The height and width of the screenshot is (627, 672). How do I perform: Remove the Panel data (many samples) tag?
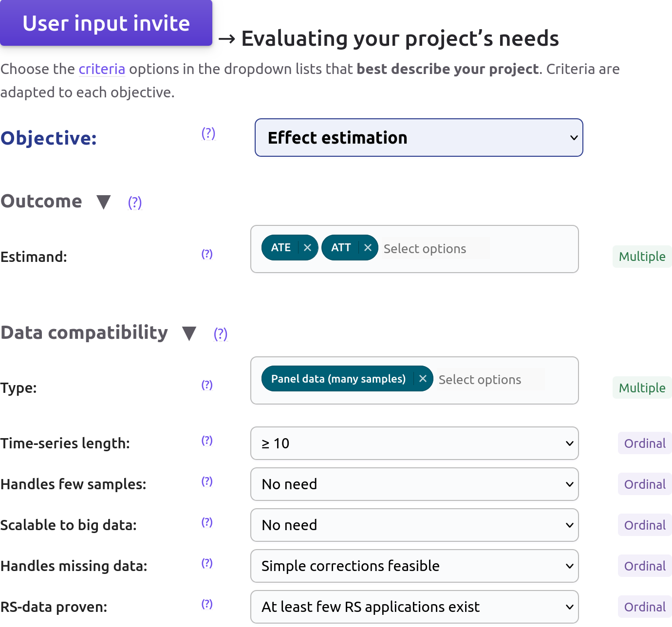(x=423, y=379)
